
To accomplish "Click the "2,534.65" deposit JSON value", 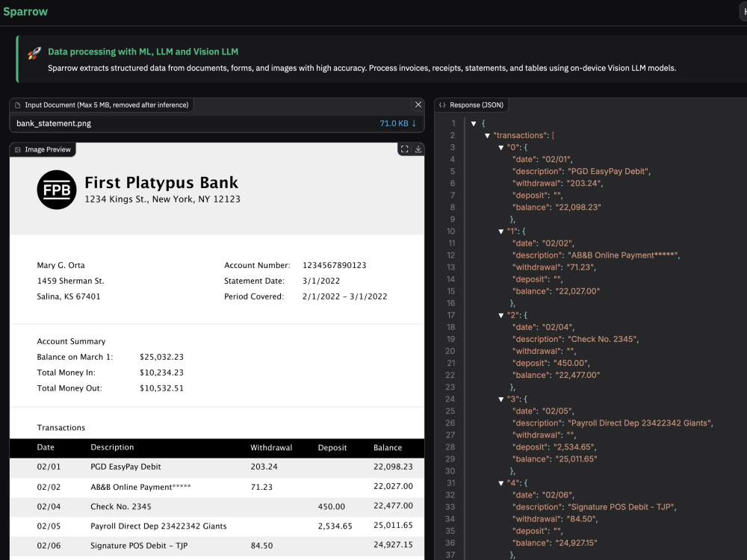I will [574, 447].
